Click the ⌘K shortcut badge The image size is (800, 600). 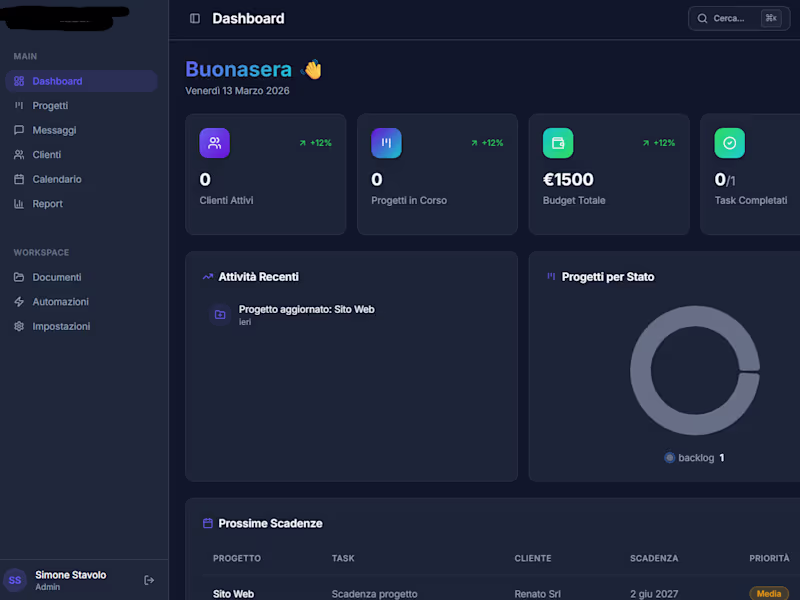point(771,18)
